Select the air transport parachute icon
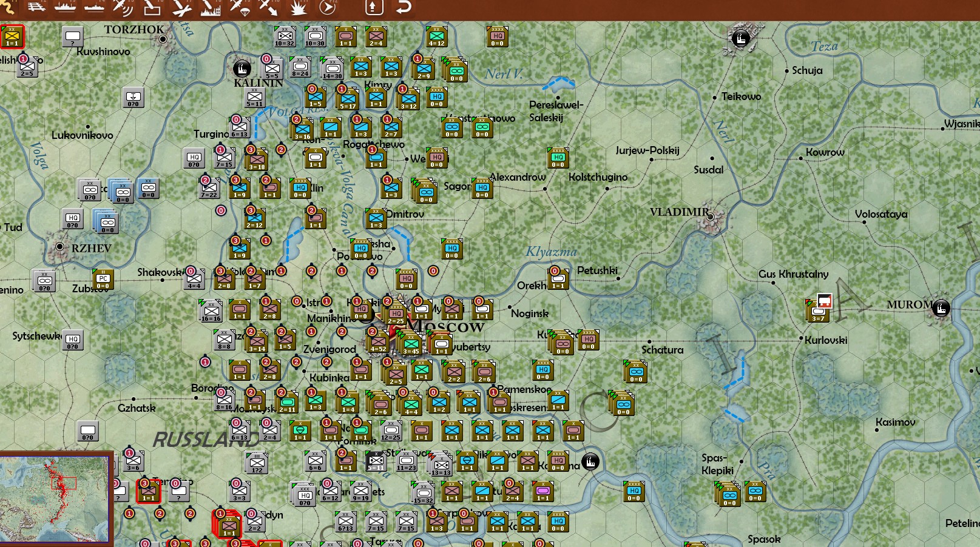Image resolution: width=980 pixels, height=547 pixels. click(x=240, y=7)
